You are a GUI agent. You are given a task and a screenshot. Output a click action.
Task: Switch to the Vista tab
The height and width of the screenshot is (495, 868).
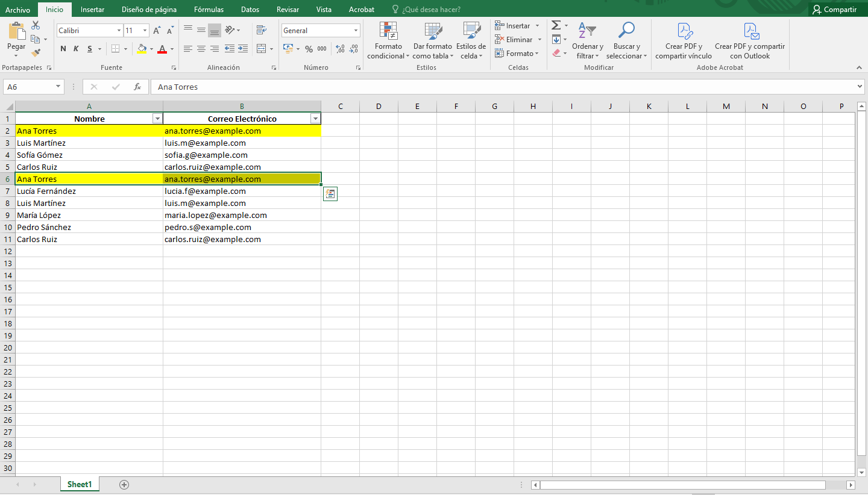(324, 10)
